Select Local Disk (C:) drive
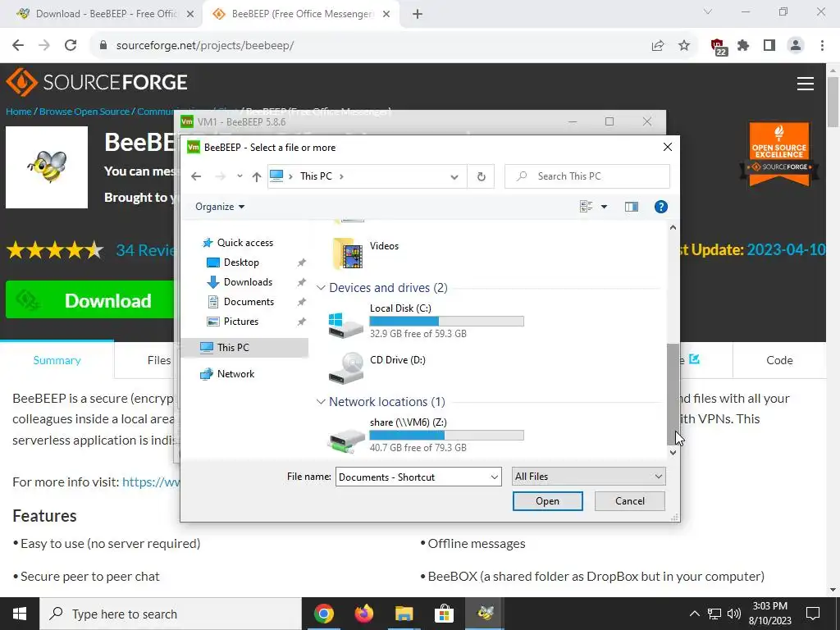This screenshot has width=840, height=630. pos(427,321)
